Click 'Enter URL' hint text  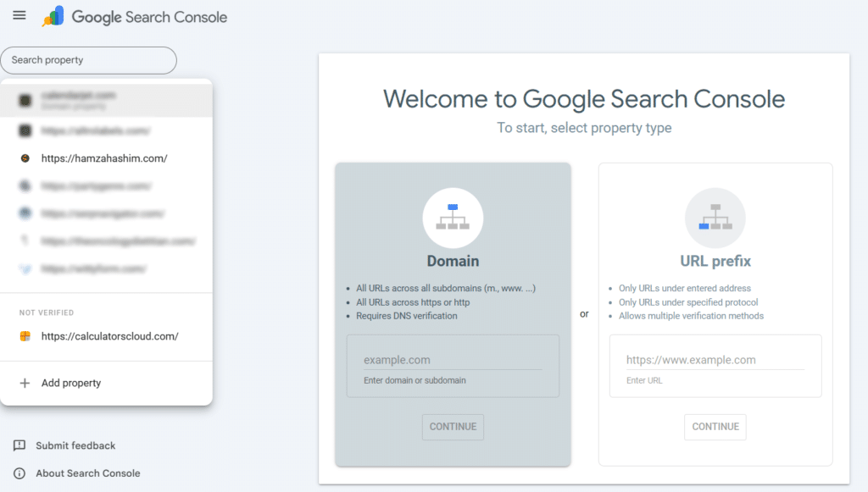[644, 380]
